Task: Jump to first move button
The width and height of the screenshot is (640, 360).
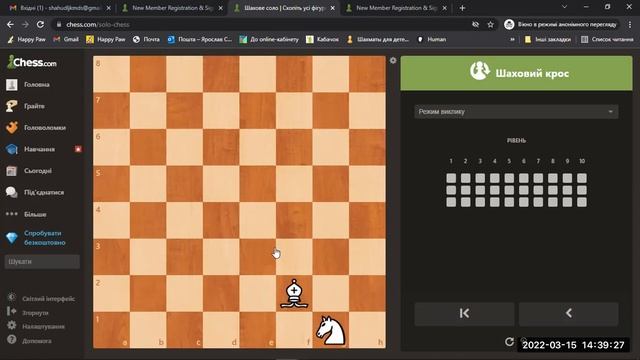Action: [x=464, y=313]
